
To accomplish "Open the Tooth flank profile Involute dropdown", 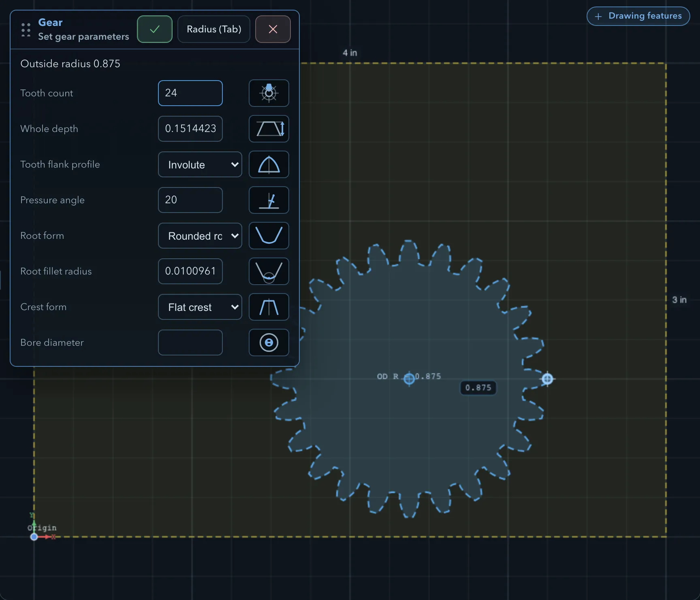I will coord(200,164).
